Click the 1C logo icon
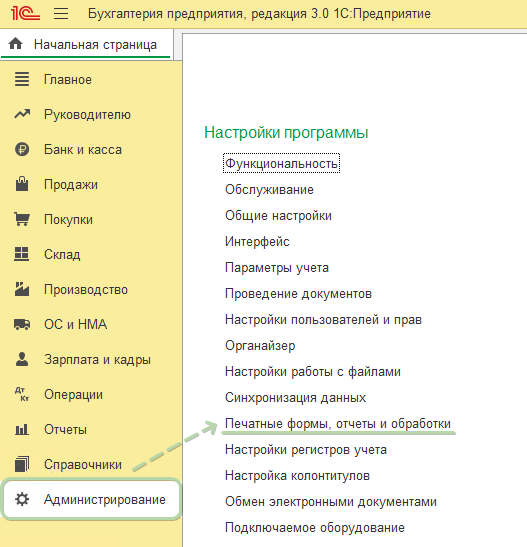Image resolution: width=527 pixels, height=547 pixels. (x=25, y=14)
